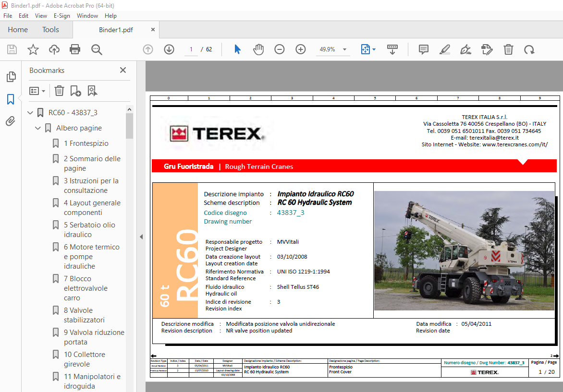Open the zoom level dropdown

pyautogui.click(x=345, y=49)
